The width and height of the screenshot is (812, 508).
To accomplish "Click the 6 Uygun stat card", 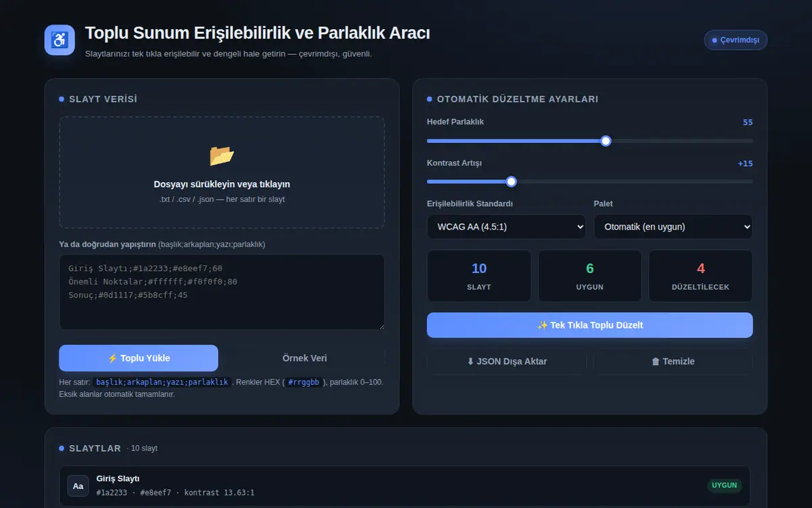I will coord(590,276).
